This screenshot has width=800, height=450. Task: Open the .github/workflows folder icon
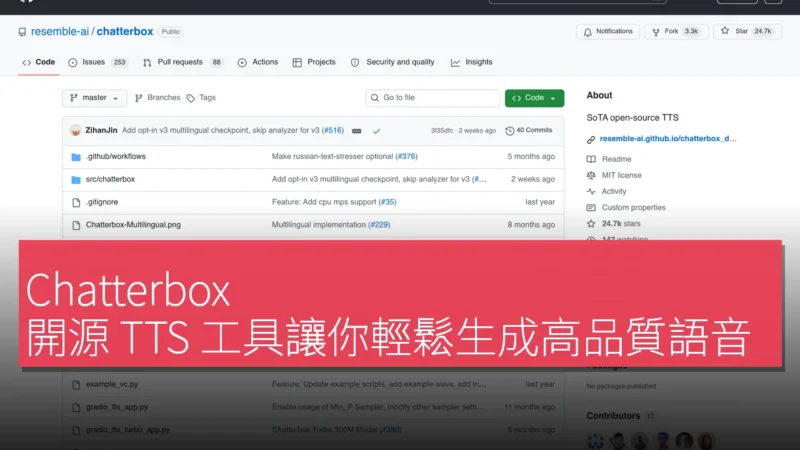[76, 157]
